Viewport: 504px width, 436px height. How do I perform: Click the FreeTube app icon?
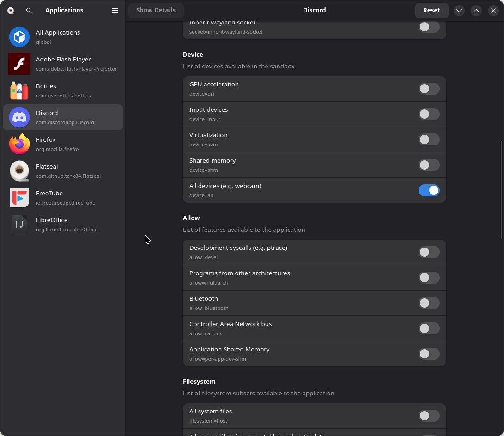pos(19,198)
